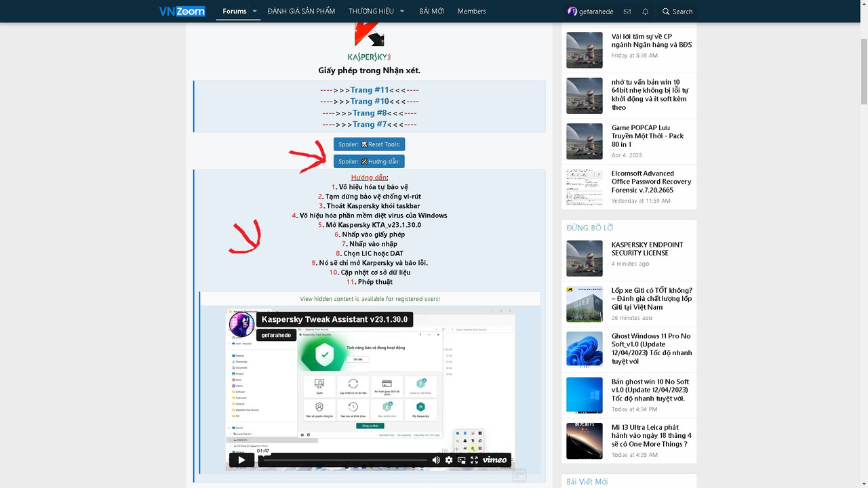Click gefarahede name label on video
868x488 pixels.
(x=276, y=335)
